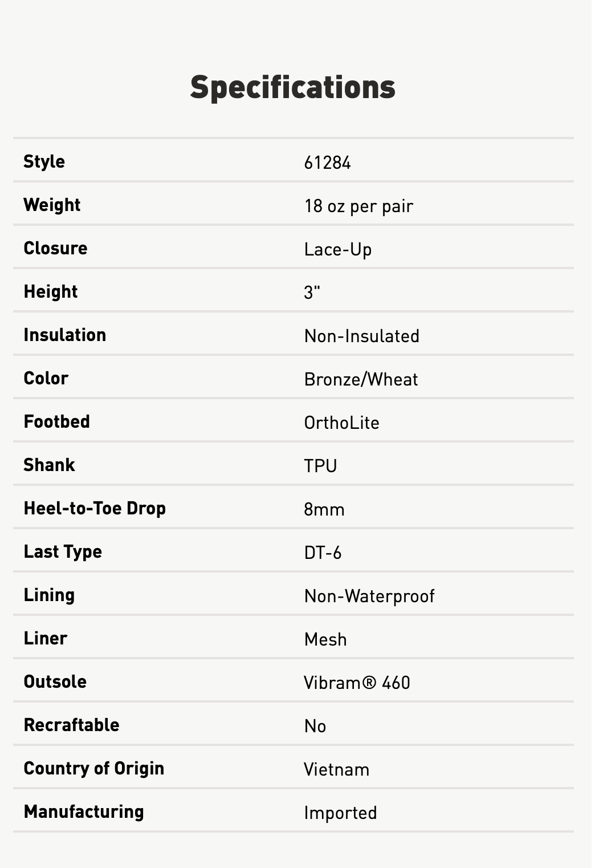Screen dimensions: 595x868
Task: Click the Mesh liner value
Action: click(325, 640)
